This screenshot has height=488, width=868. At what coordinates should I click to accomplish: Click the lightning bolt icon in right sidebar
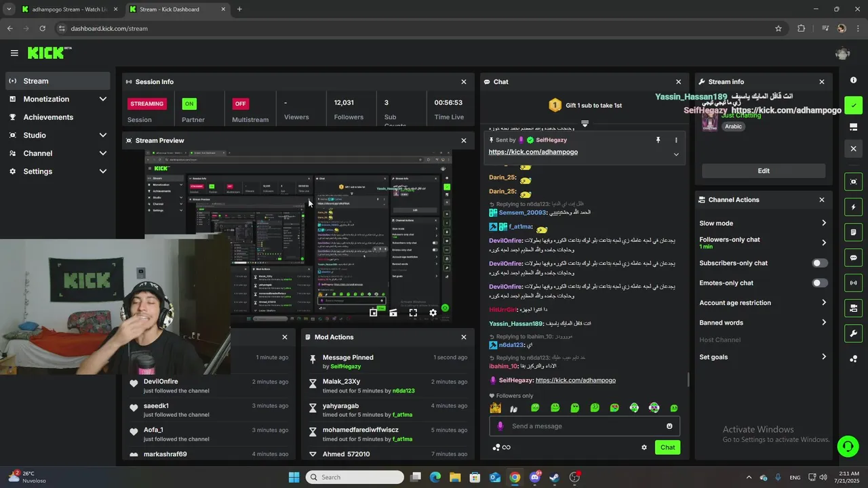854,207
